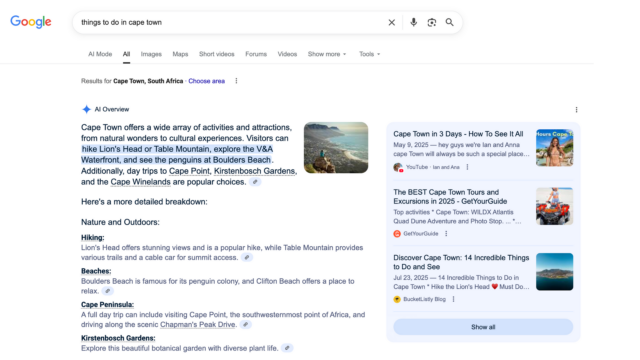Switch to Maps tab

pyautogui.click(x=180, y=54)
